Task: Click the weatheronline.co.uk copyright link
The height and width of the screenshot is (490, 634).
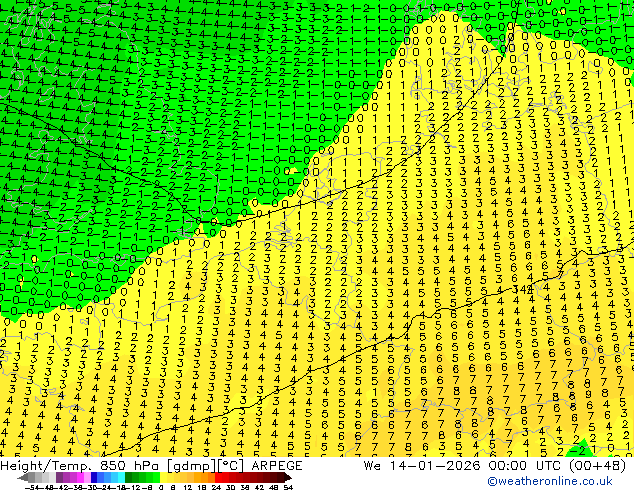Action: coord(550,481)
